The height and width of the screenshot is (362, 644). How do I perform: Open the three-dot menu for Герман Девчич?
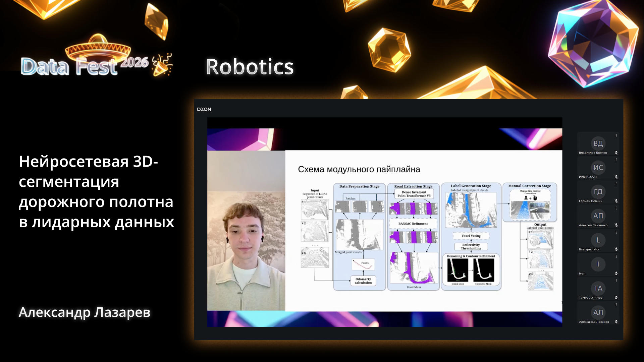pyautogui.click(x=616, y=184)
